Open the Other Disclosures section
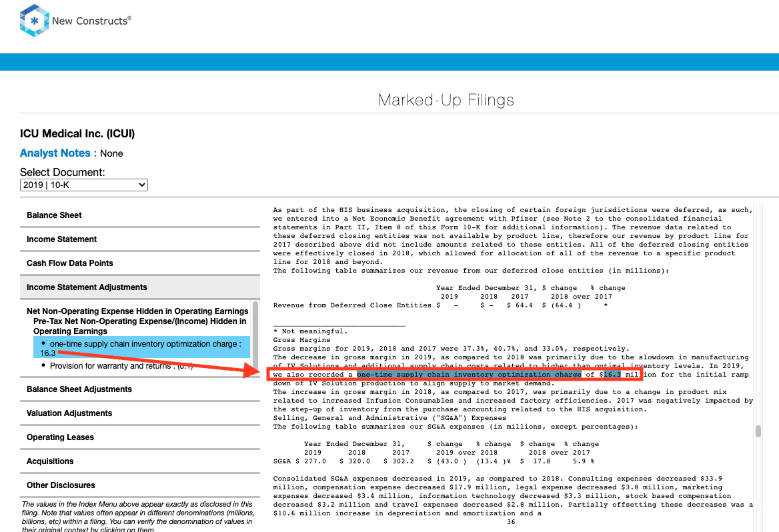The height and width of the screenshot is (532, 779). pos(139,485)
